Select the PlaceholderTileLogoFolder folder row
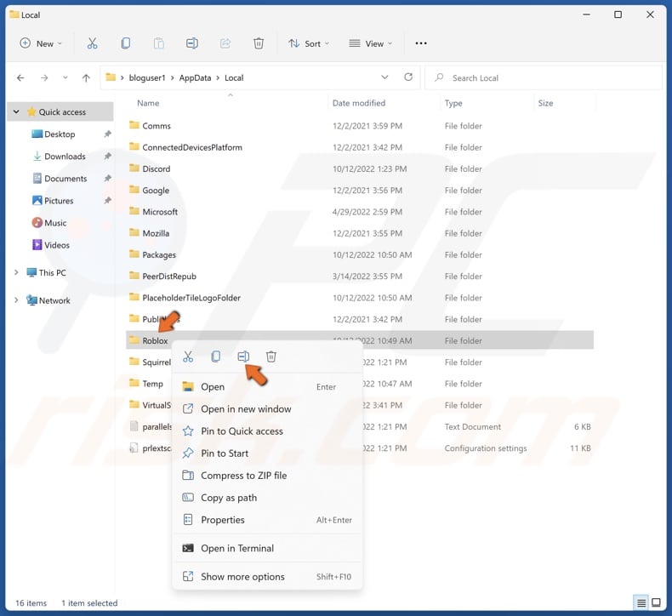 tap(360, 298)
